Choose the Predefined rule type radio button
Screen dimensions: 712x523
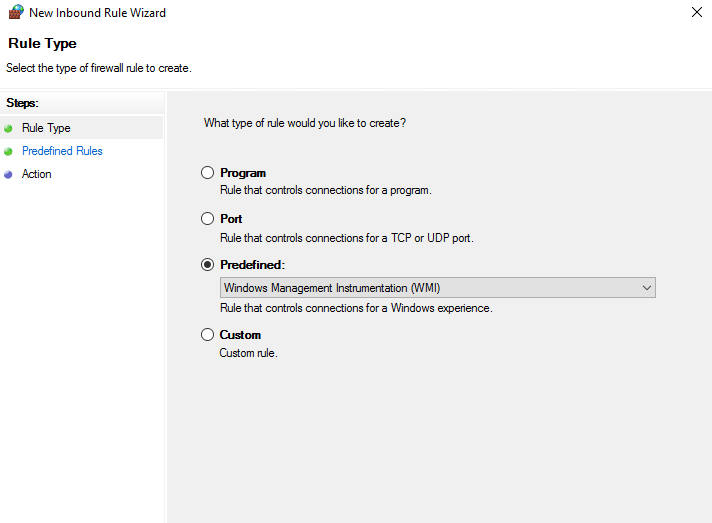click(208, 265)
